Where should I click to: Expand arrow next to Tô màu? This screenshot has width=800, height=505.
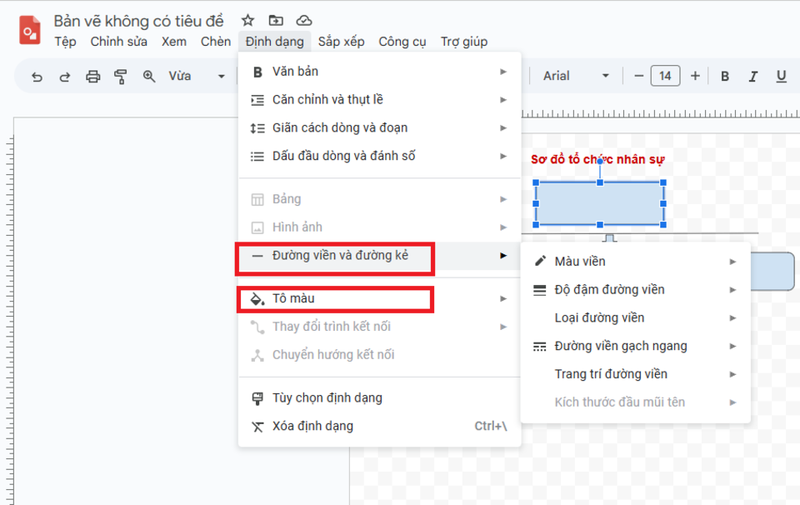(x=503, y=299)
